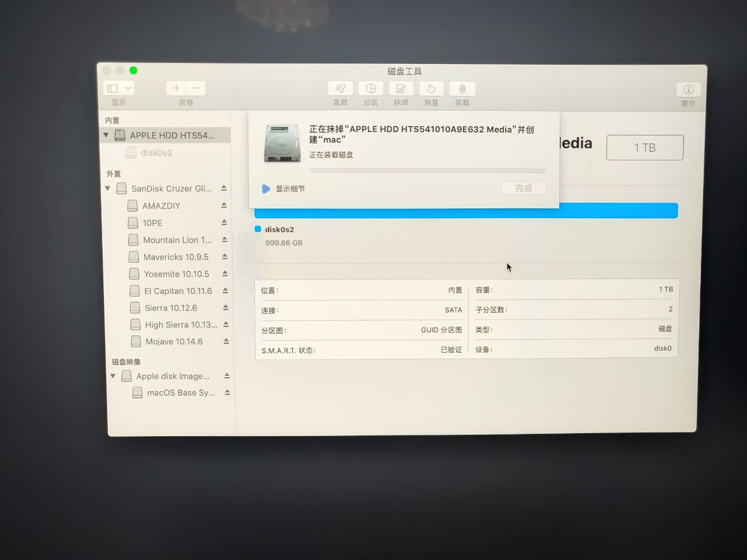Eject the 10PE volume
This screenshot has width=747, height=560.
[x=224, y=222]
